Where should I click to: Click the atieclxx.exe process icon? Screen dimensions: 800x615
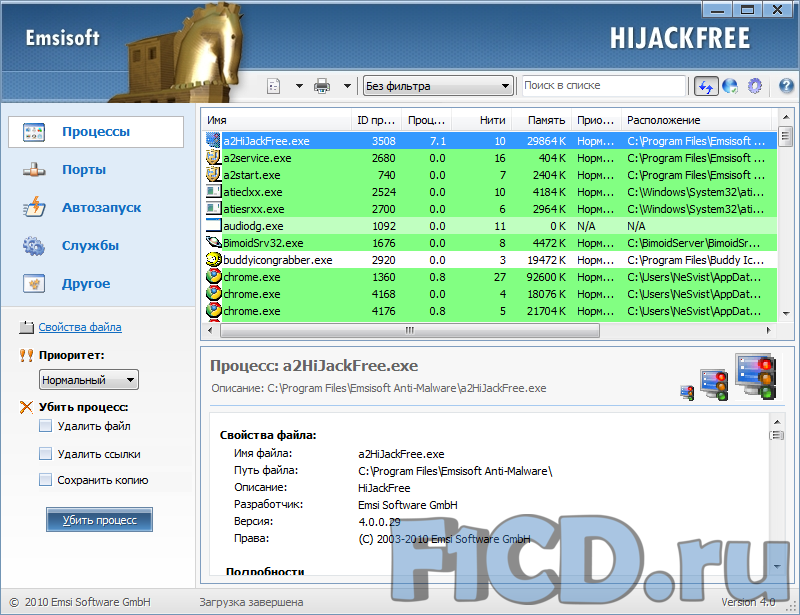tap(213, 192)
